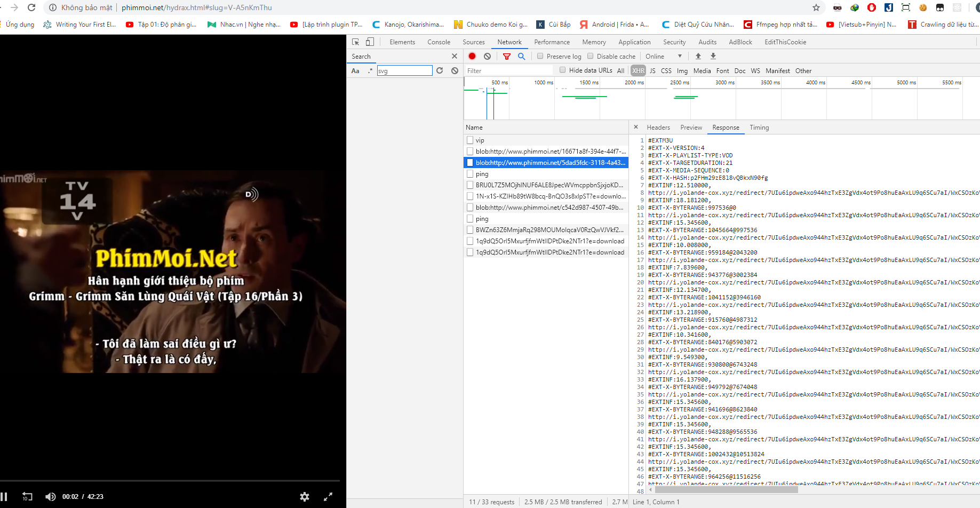The image size is (980, 508).
Task: Close the request details pane
Action: (x=636, y=127)
